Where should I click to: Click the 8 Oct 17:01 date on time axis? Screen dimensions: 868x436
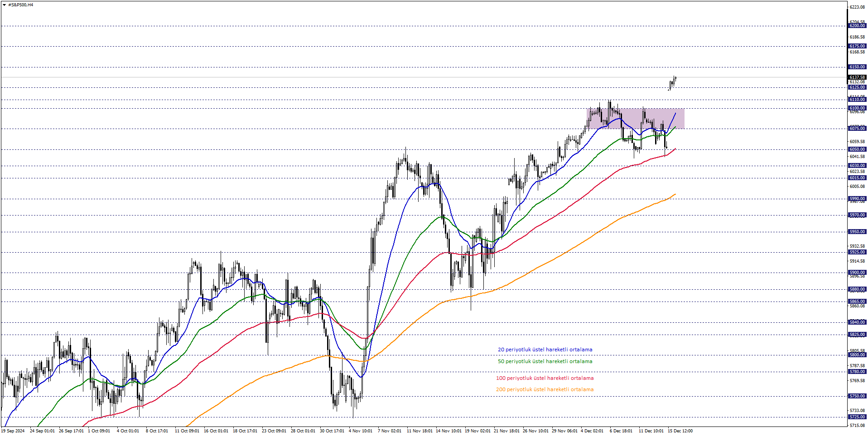(x=157, y=431)
